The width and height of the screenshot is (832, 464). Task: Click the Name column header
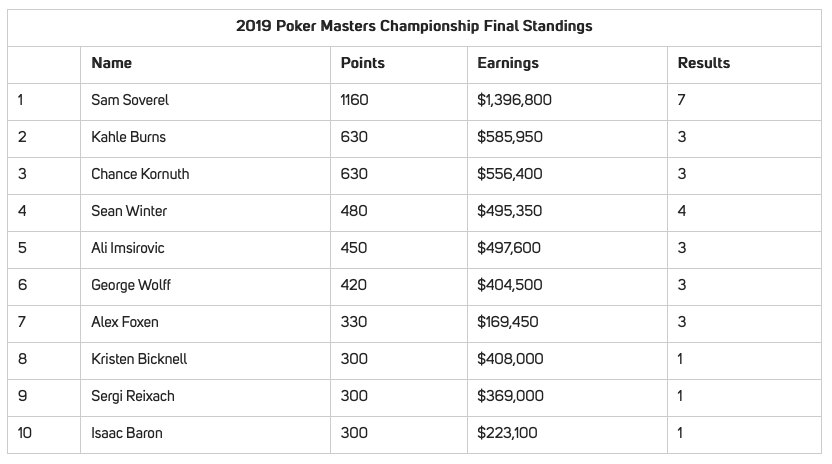[111, 63]
